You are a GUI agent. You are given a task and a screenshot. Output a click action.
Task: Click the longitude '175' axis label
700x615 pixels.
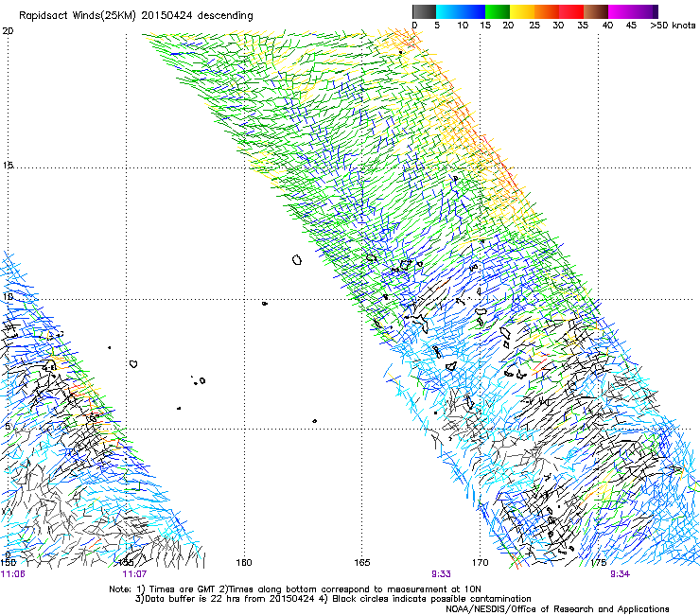(x=598, y=562)
